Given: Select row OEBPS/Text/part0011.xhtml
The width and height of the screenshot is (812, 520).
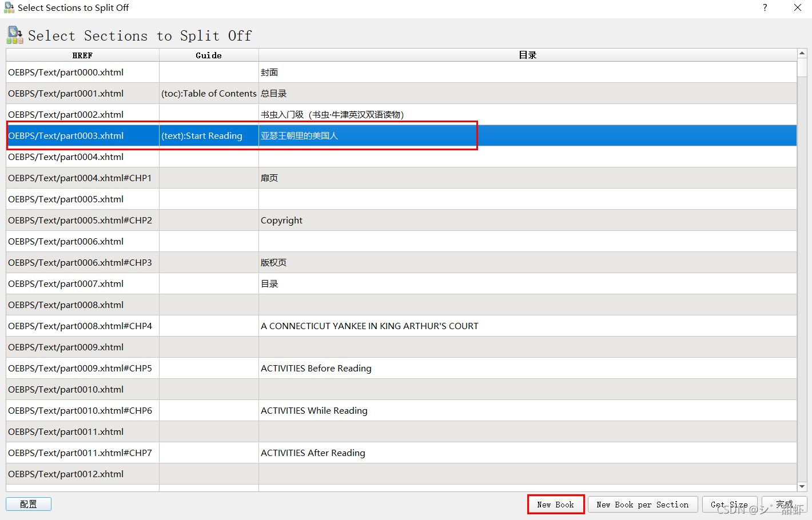Looking at the screenshot, I should click(x=401, y=431).
